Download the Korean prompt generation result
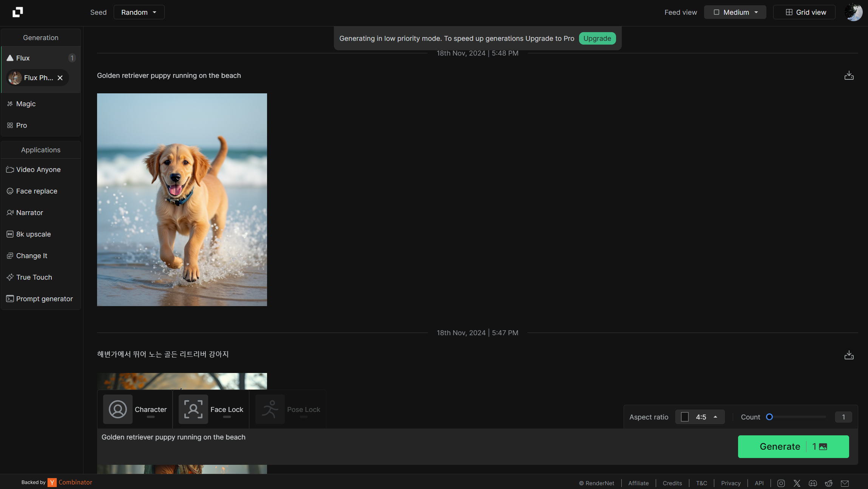The height and width of the screenshot is (489, 868). 849,355
